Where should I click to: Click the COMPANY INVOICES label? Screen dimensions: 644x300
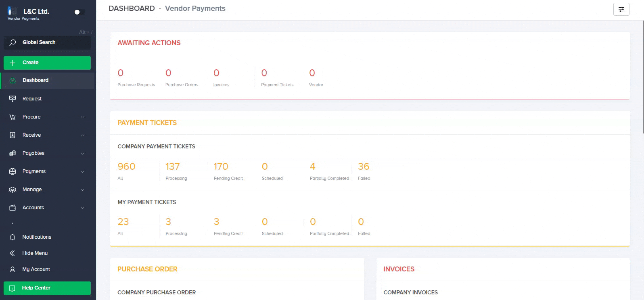410,292
